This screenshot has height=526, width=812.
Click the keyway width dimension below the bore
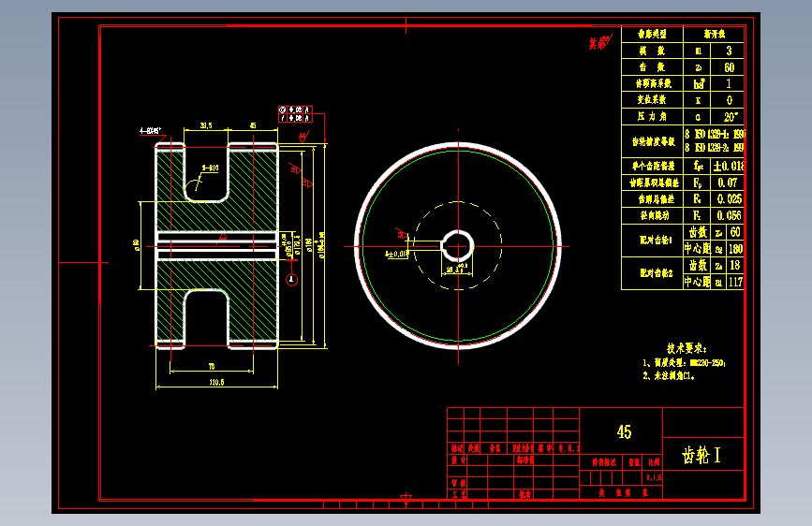(456, 270)
